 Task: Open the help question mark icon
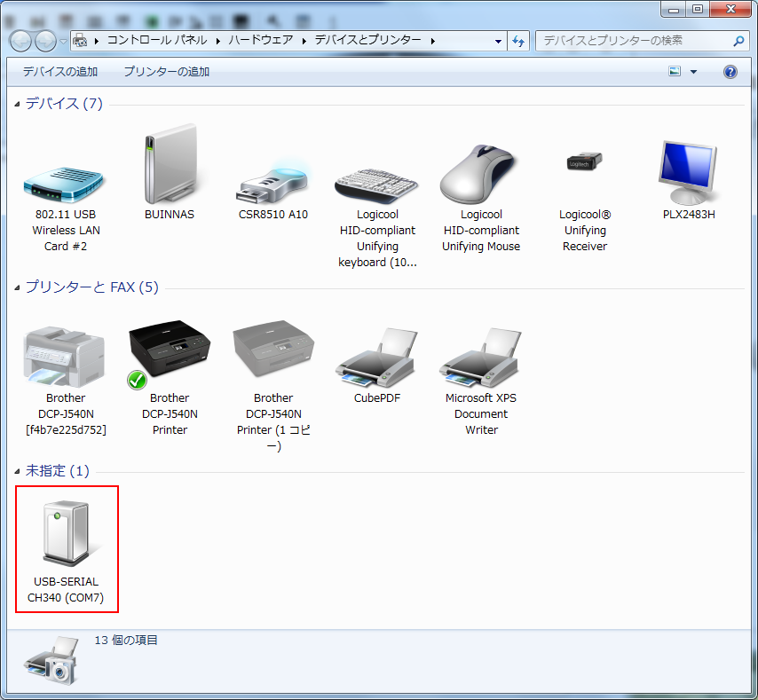click(730, 72)
